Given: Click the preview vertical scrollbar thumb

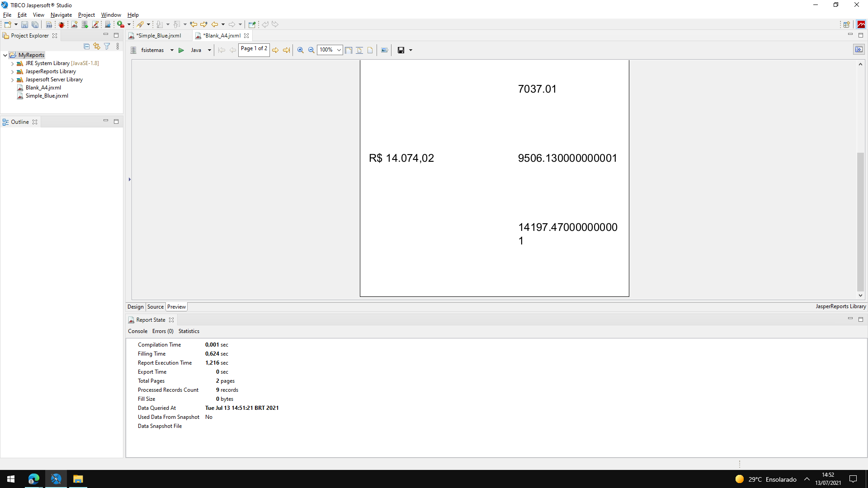Looking at the screenshot, I should [x=860, y=221].
